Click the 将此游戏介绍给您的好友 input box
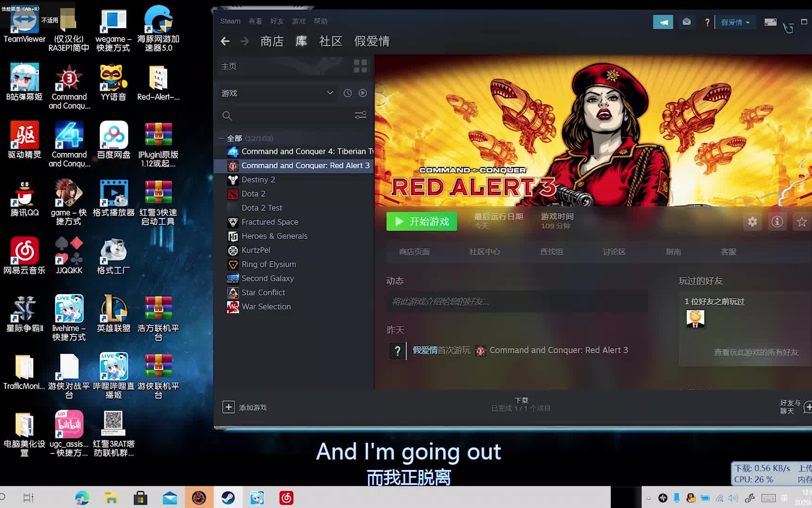 [x=517, y=302]
